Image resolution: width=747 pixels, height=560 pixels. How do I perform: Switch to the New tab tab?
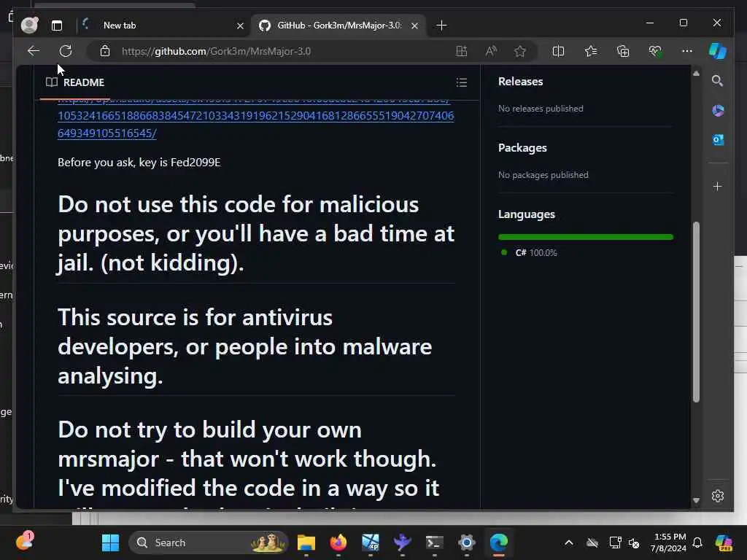point(162,26)
